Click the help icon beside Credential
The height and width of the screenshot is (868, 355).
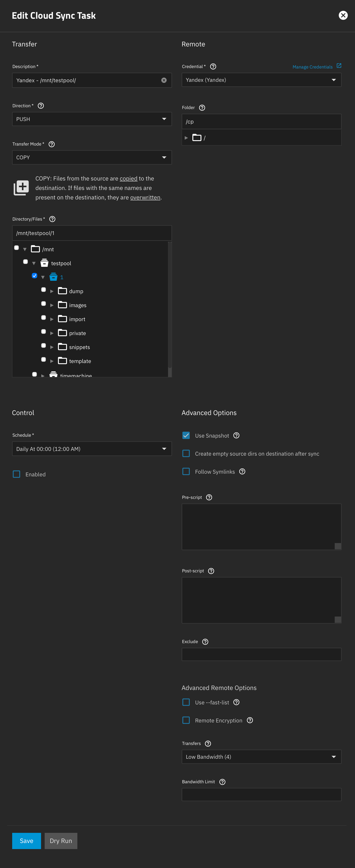[x=213, y=67]
